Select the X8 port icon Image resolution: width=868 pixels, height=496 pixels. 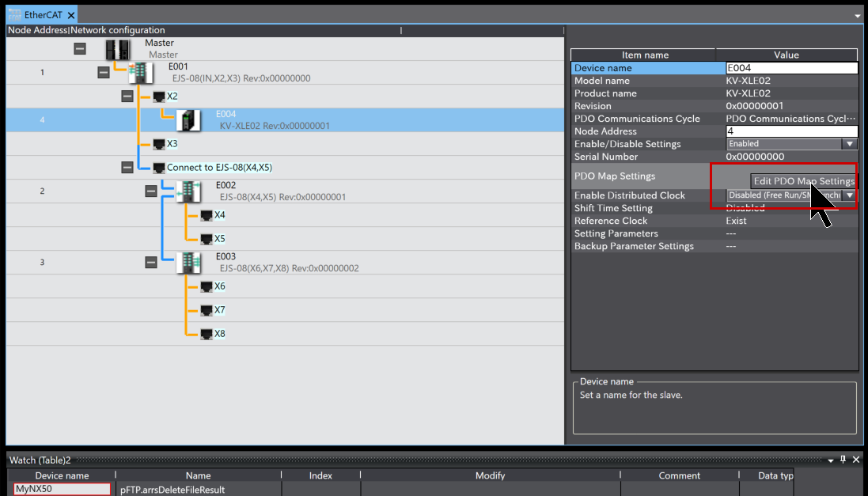[x=206, y=334]
